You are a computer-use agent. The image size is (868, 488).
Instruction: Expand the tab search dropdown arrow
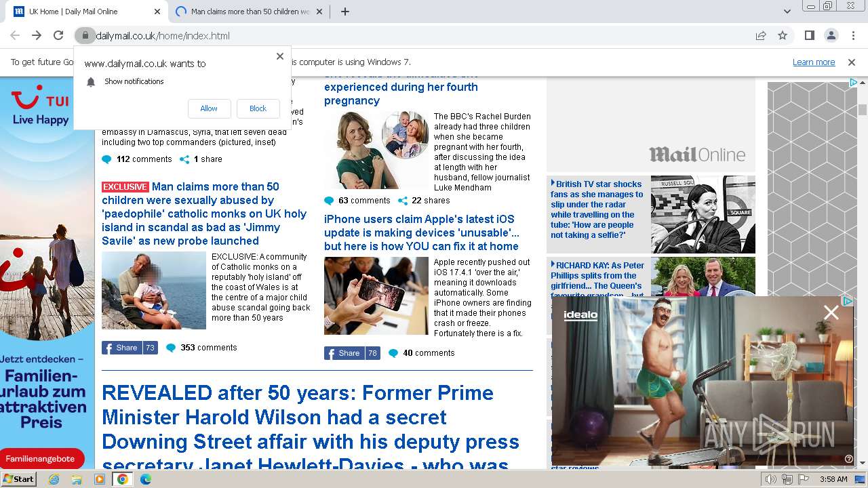pyautogui.click(x=787, y=12)
